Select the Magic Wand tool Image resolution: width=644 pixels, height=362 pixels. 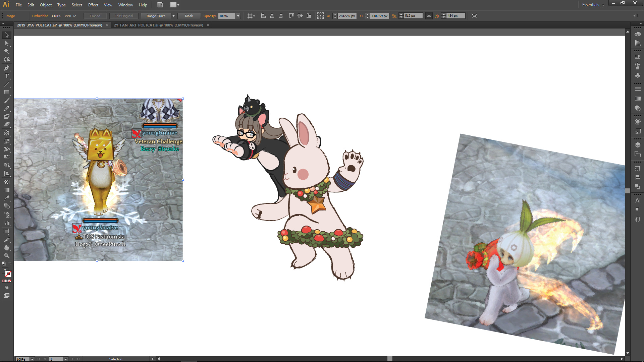pyautogui.click(x=6, y=51)
